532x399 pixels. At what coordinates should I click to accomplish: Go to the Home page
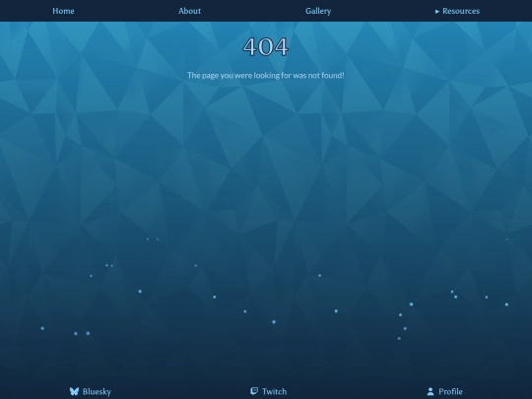coord(63,11)
